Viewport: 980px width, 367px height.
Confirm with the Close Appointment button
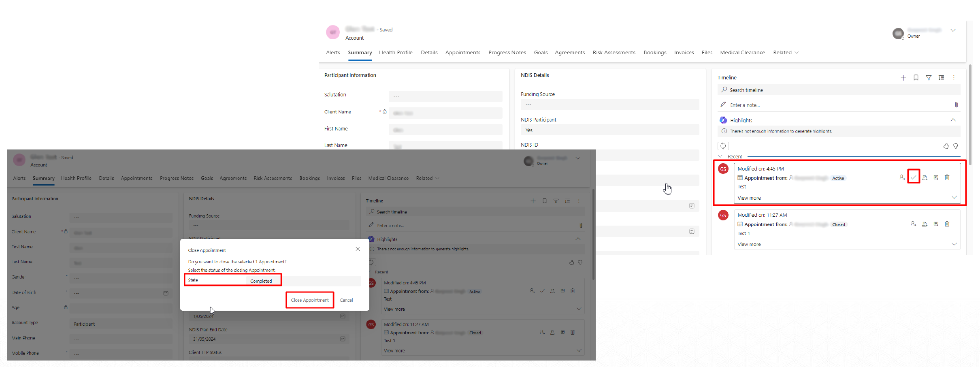310,300
